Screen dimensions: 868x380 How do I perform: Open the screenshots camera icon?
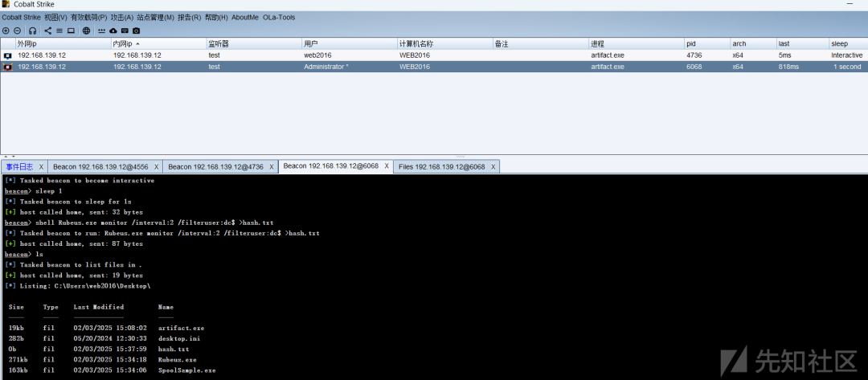click(x=136, y=31)
